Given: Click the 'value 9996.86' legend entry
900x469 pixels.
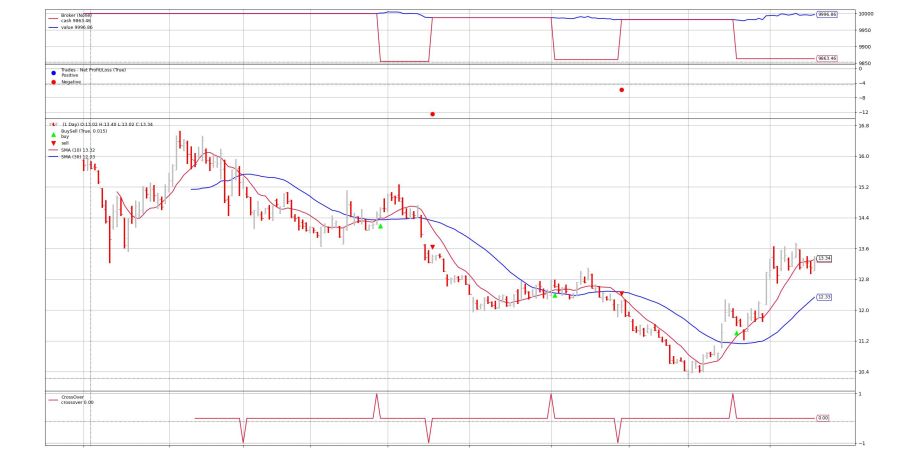Looking at the screenshot, I should click(77, 27).
